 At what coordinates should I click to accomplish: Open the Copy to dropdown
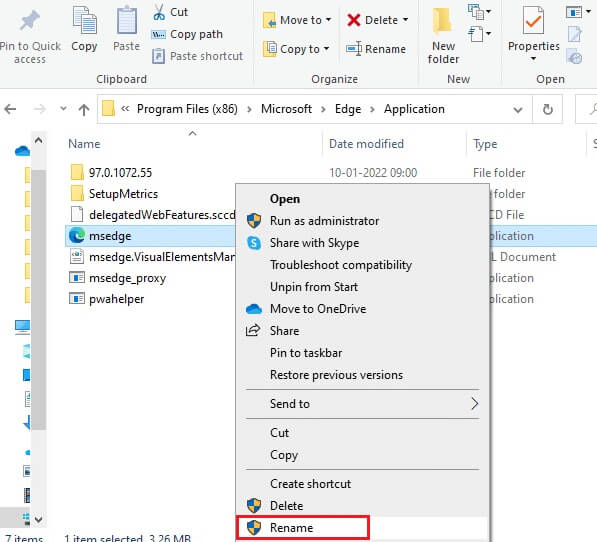click(296, 49)
